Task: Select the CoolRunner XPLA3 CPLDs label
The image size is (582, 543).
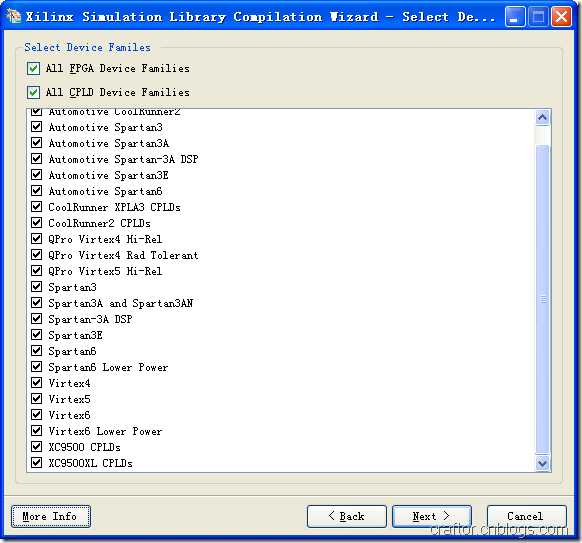Action: point(114,207)
